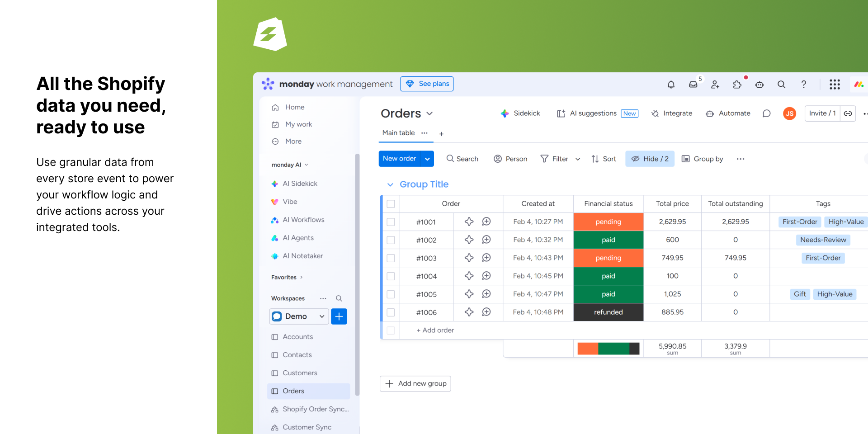Click the See plans button

(427, 84)
